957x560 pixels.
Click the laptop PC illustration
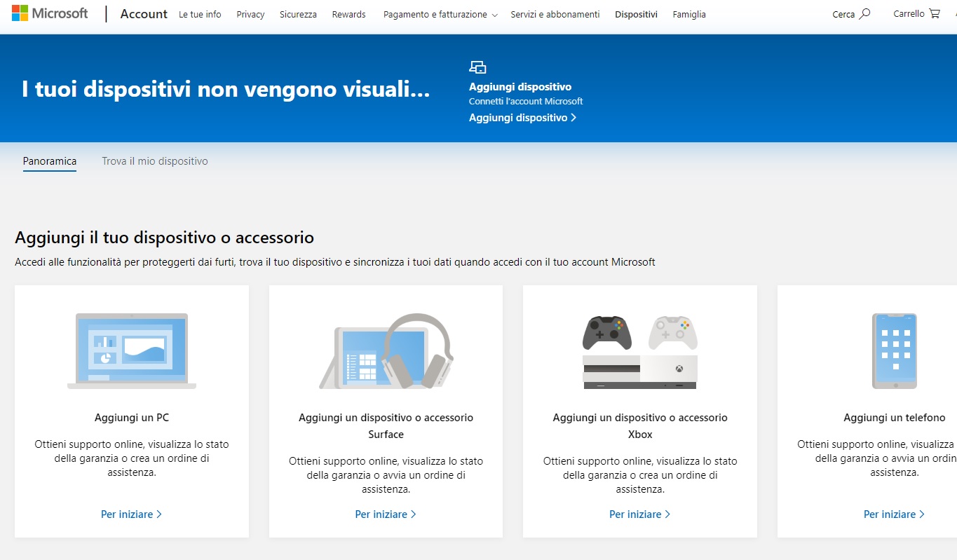click(x=132, y=351)
